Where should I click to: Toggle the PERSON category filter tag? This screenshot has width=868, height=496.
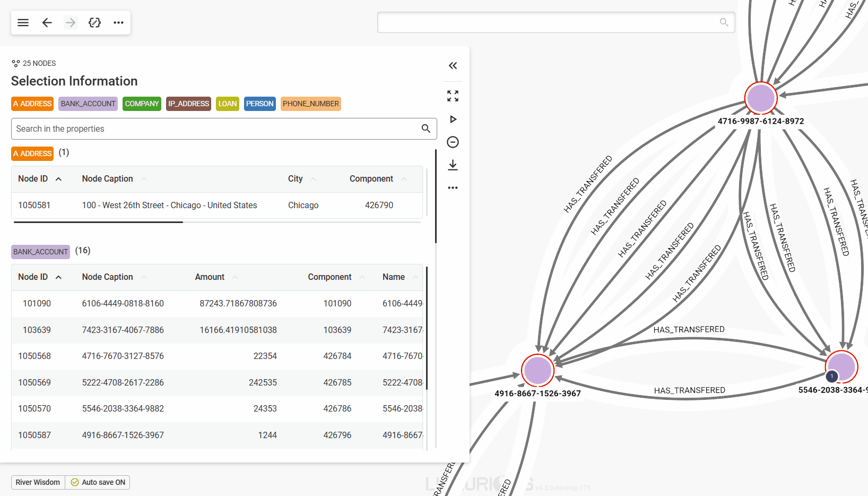click(259, 104)
